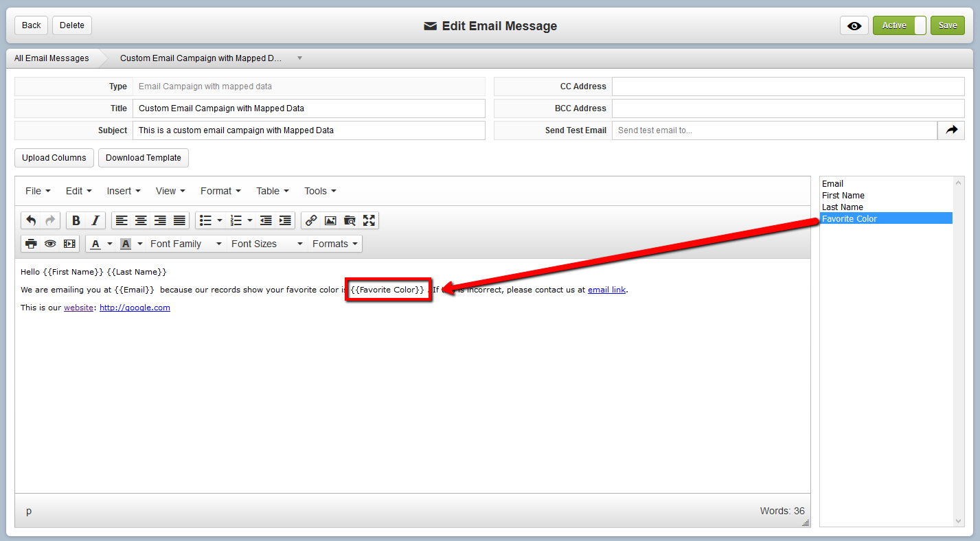980x541 pixels.
Task: Click the print icon
Action: (31, 244)
